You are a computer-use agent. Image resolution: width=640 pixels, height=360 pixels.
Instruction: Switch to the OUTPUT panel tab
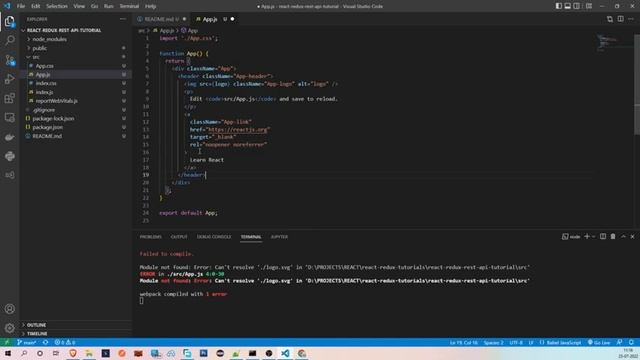(x=179, y=237)
